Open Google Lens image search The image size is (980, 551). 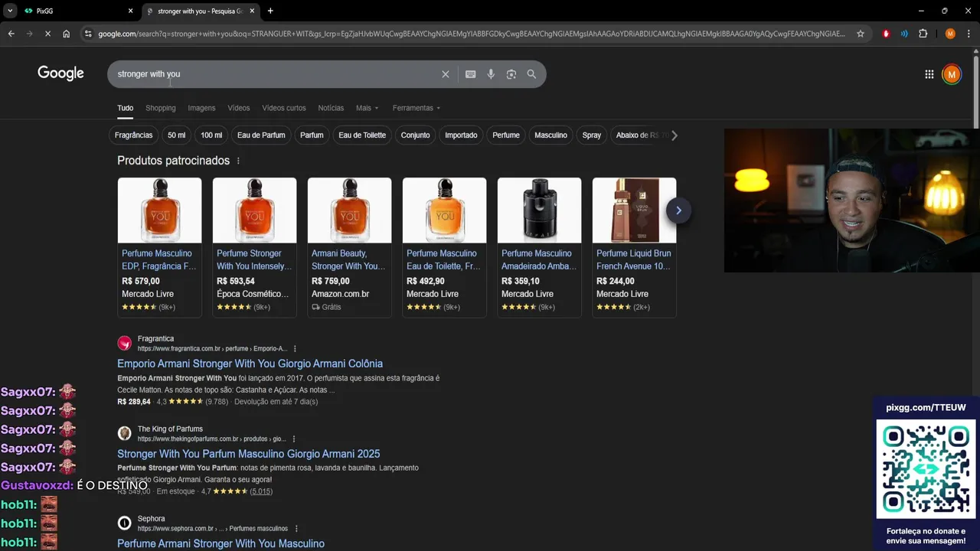[x=511, y=74]
